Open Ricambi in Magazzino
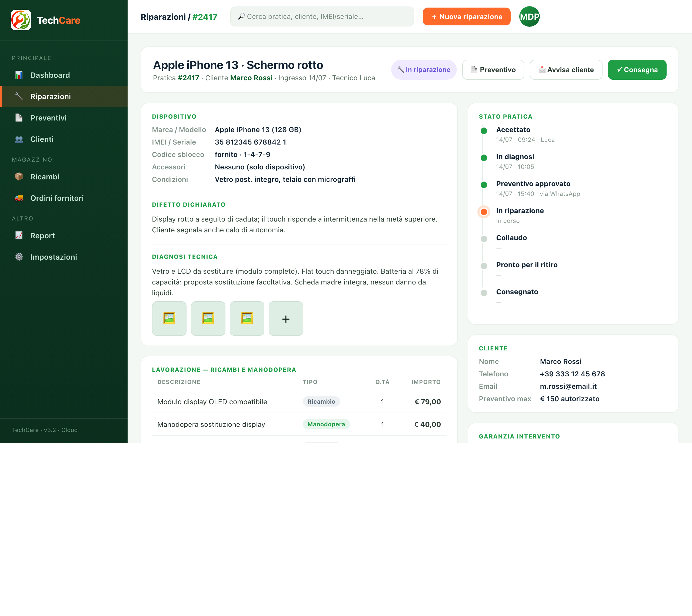 64,177
